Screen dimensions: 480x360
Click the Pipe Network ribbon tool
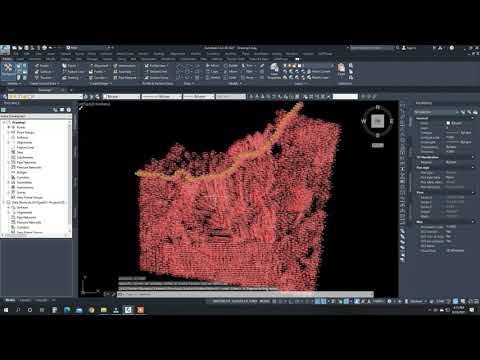coord(125,78)
